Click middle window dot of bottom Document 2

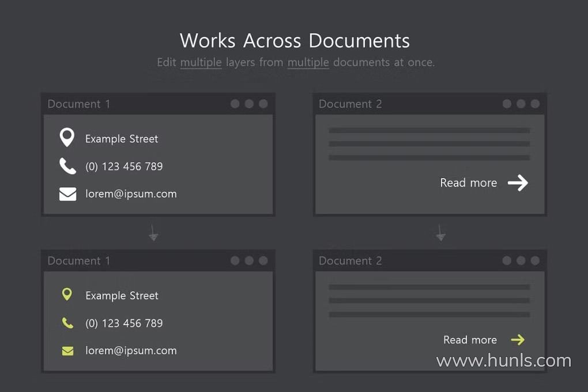521,261
